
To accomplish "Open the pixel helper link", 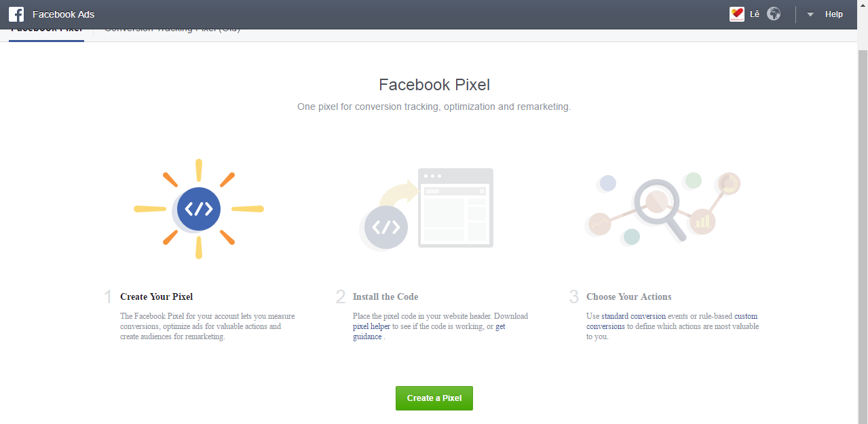I will click(x=371, y=326).
